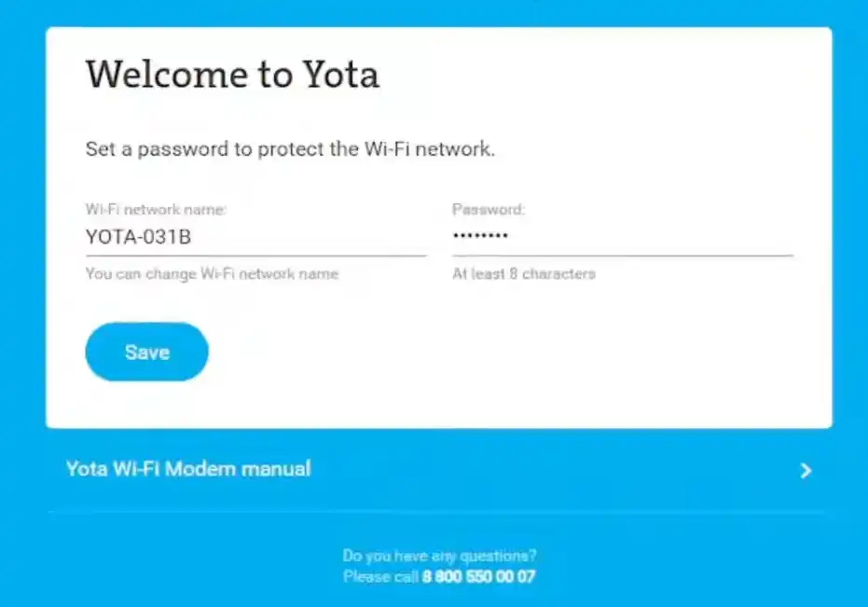
Task: Click the phone number 8 800 550 00 07
Action: (x=478, y=576)
